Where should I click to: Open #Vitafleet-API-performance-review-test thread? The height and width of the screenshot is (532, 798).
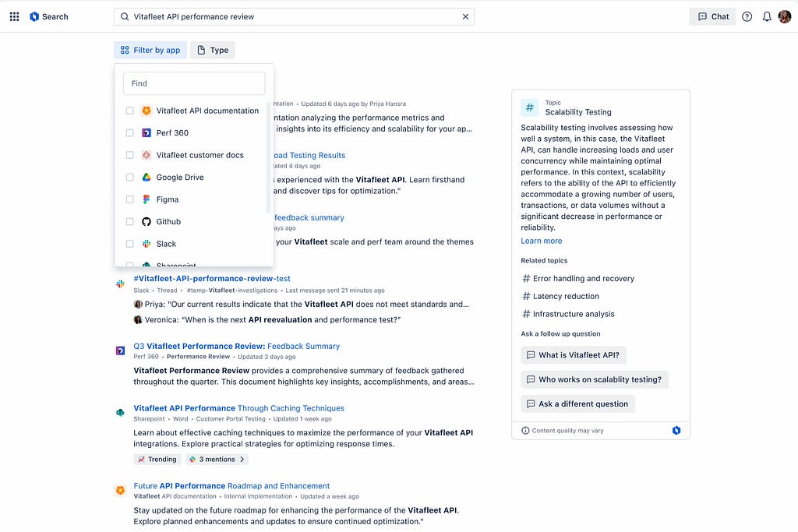(212, 279)
